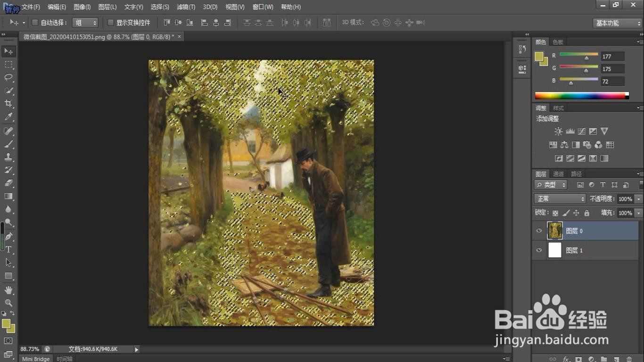Toggle lock all padlock icon
Screen dimensions: 644x362
click(x=586, y=213)
